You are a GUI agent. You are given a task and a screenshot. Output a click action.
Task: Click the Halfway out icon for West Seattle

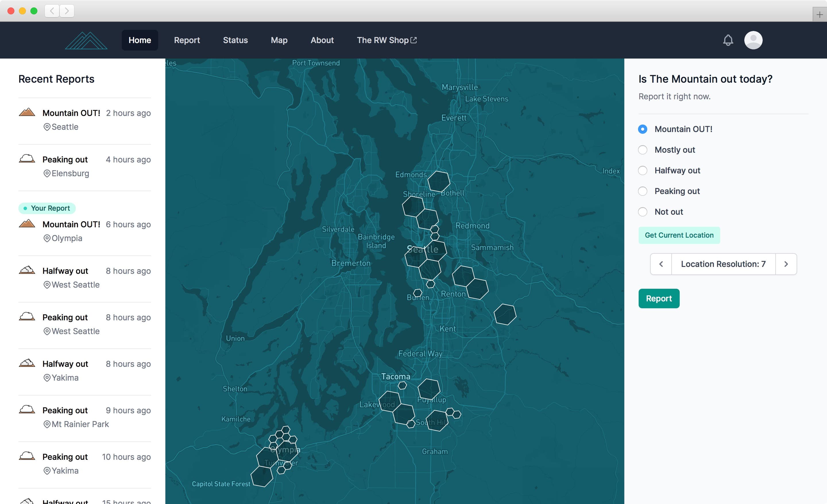pyautogui.click(x=27, y=270)
